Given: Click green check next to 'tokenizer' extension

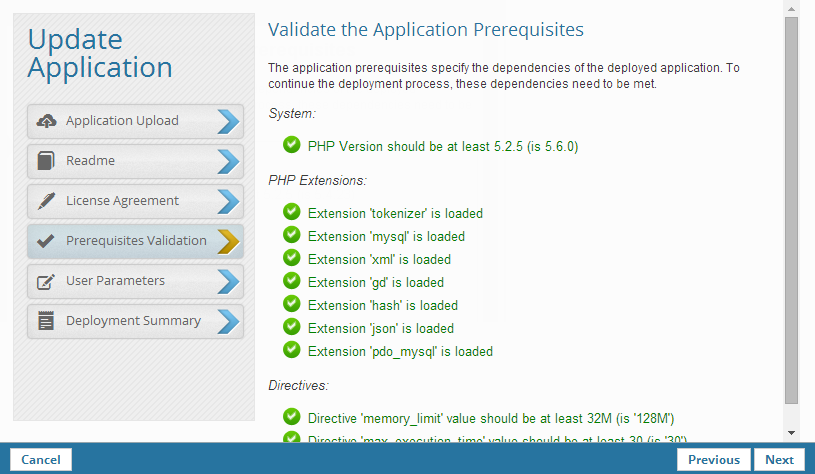Looking at the screenshot, I should tap(292, 212).
